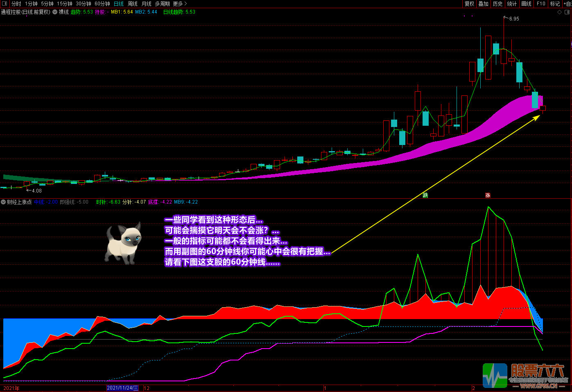Expand the 财经上涨点 sub-indicator dropdown
This screenshot has height=392, width=572.
pos(3,202)
